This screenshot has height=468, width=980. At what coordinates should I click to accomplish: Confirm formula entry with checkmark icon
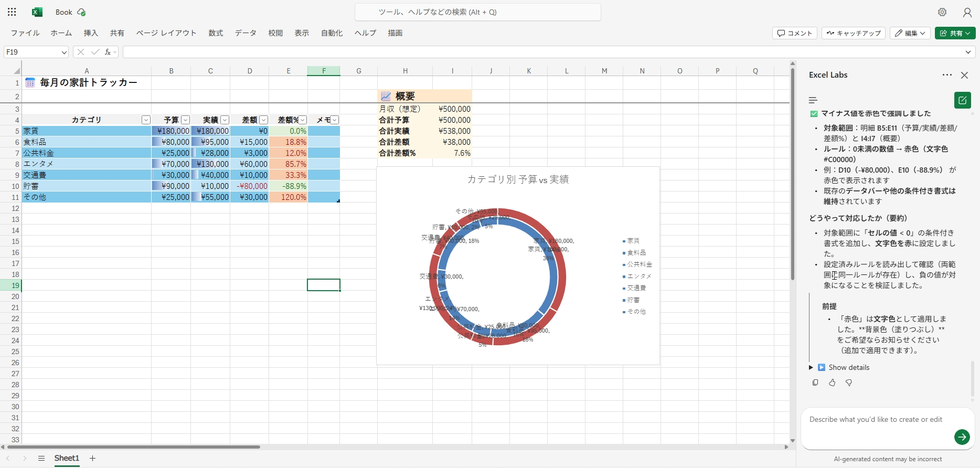(x=95, y=52)
